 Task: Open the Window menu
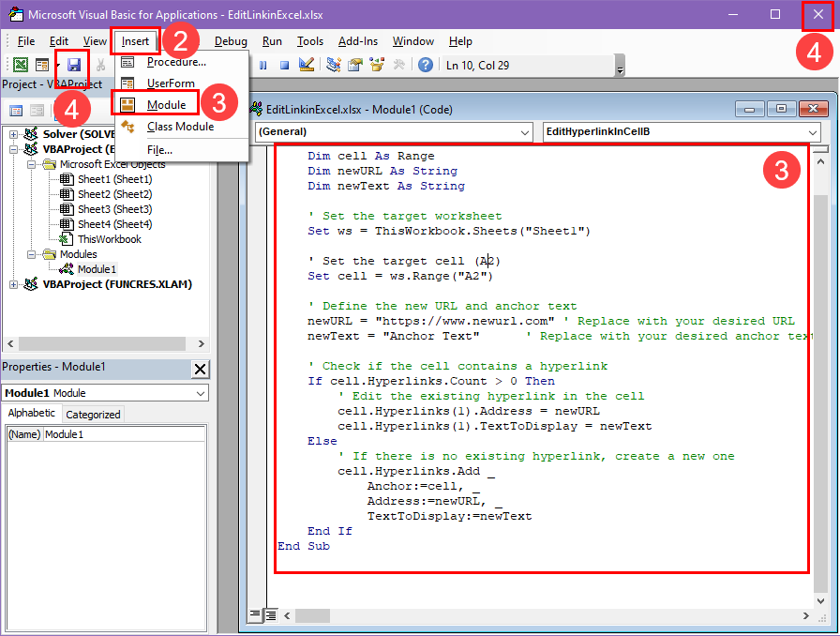coord(413,41)
